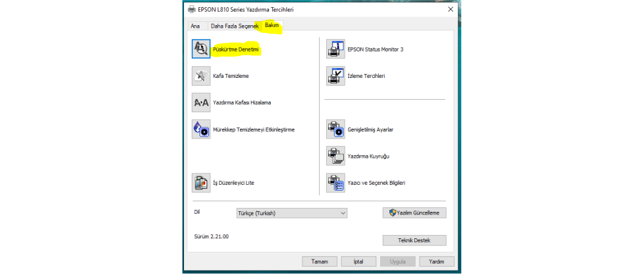
Task: Open the Genişletilmiş Ayarlar icon
Action: (336, 129)
